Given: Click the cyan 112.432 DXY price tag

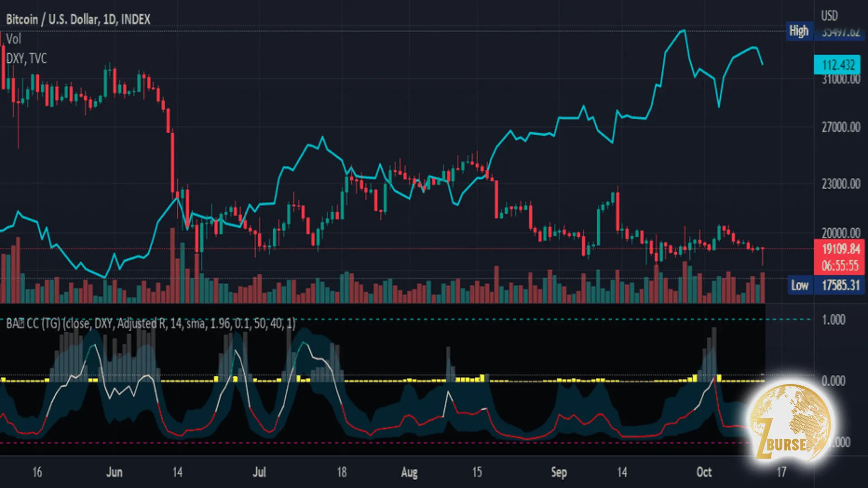Looking at the screenshot, I should point(838,65).
